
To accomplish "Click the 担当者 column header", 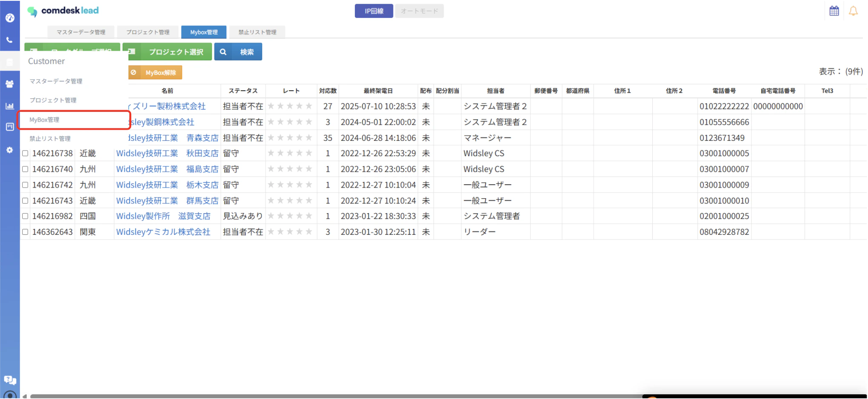I will tap(496, 91).
